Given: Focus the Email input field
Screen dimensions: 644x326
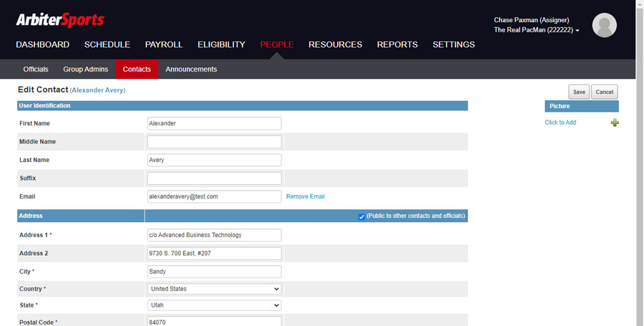Looking at the screenshot, I should (215, 196).
